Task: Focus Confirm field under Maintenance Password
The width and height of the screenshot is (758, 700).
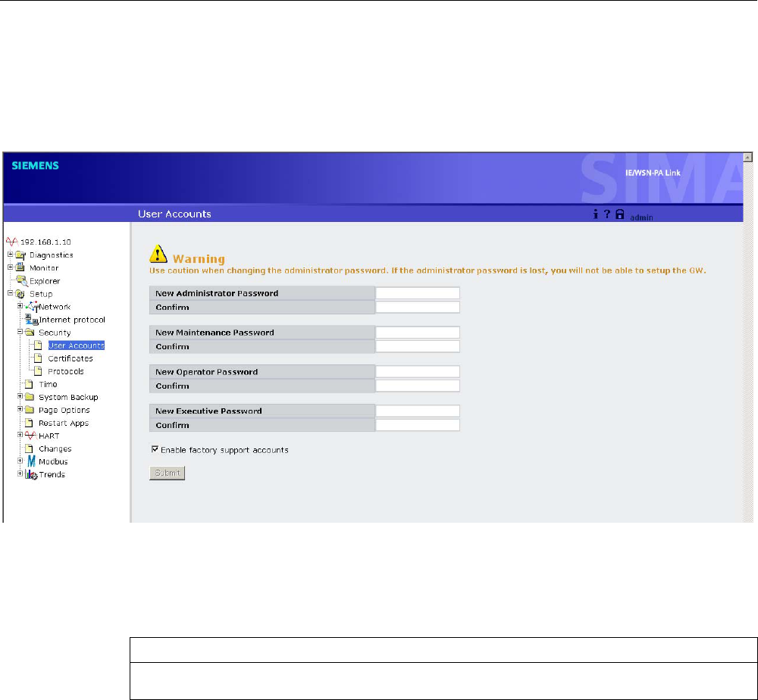Action: (x=418, y=346)
